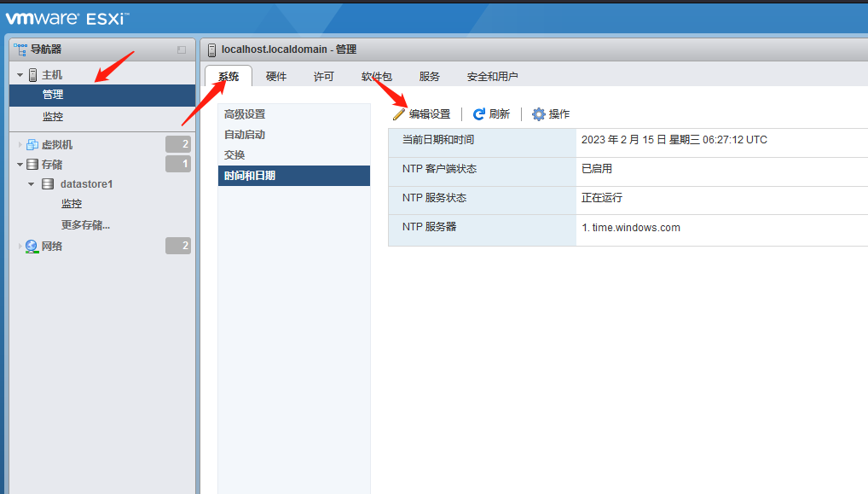Select datastore1 in the navigator tree
The image size is (868, 494).
pyautogui.click(x=86, y=184)
